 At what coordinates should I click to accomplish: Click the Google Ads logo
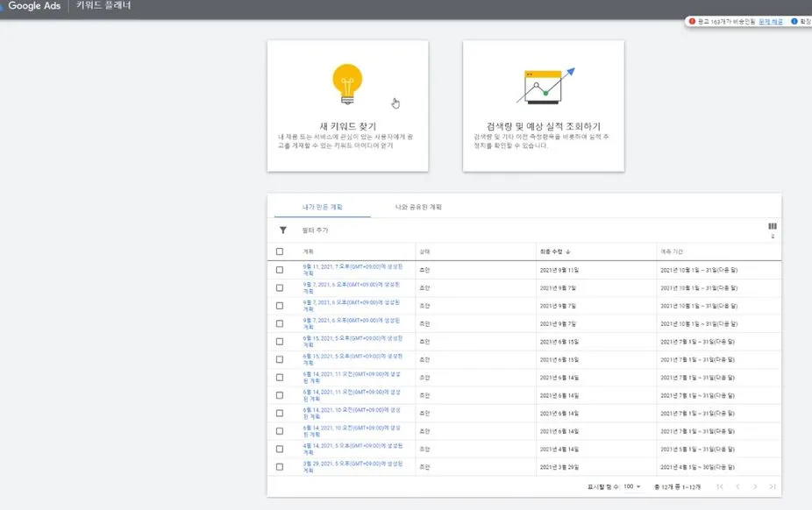32,6
